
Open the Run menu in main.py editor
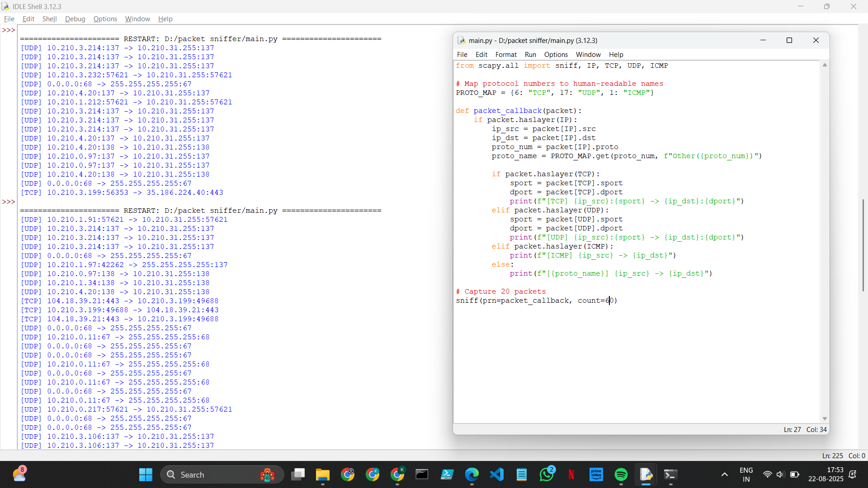[530, 54]
